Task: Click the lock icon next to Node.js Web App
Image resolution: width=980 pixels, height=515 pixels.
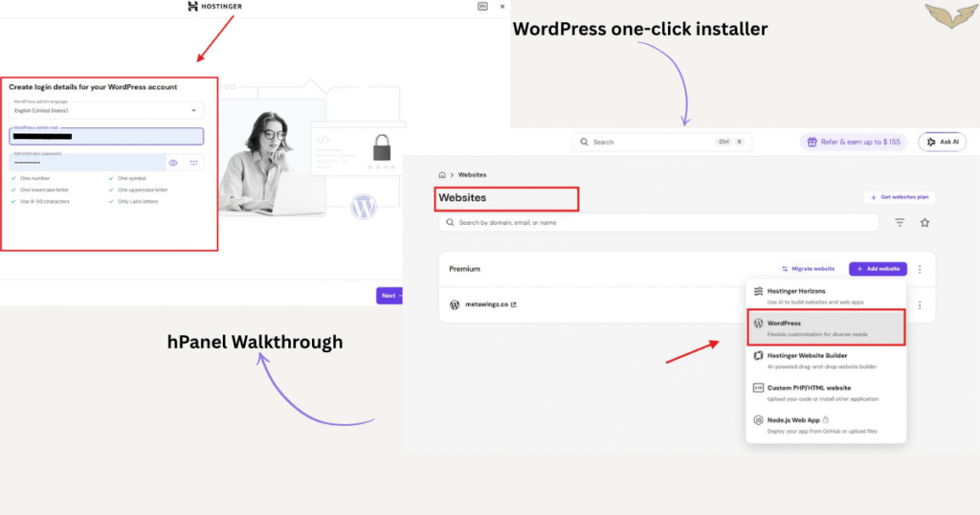Action: pos(826,420)
